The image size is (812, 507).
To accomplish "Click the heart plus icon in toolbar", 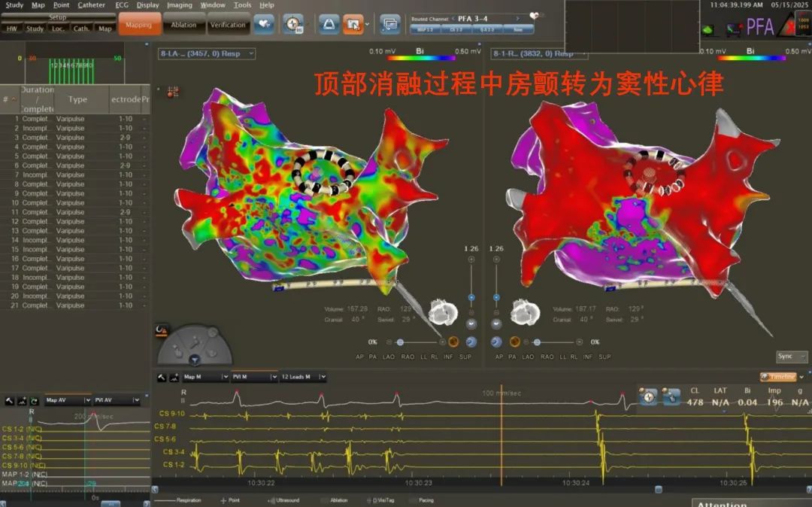I will tap(263, 24).
